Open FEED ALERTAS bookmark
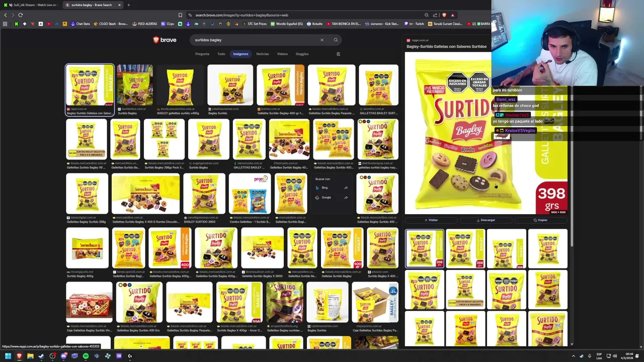644x362 pixels. (x=145, y=24)
